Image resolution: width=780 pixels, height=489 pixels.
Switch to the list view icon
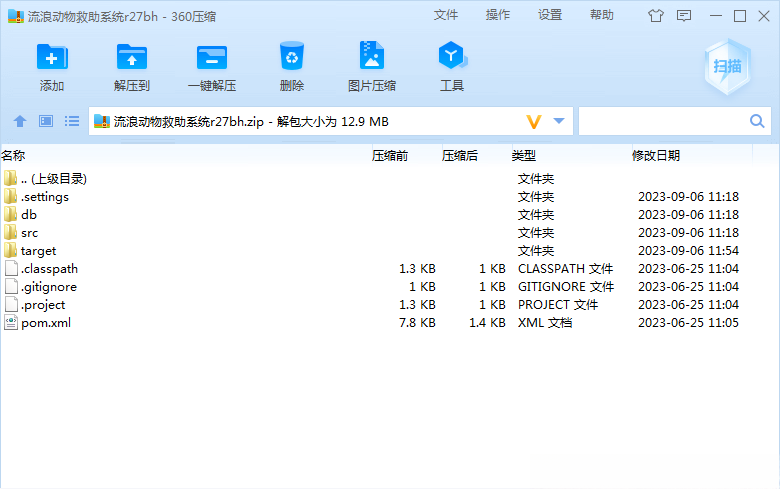coord(72,121)
